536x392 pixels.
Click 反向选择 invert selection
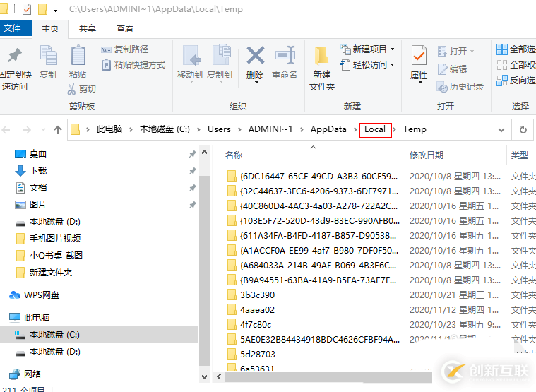[516, 81]
